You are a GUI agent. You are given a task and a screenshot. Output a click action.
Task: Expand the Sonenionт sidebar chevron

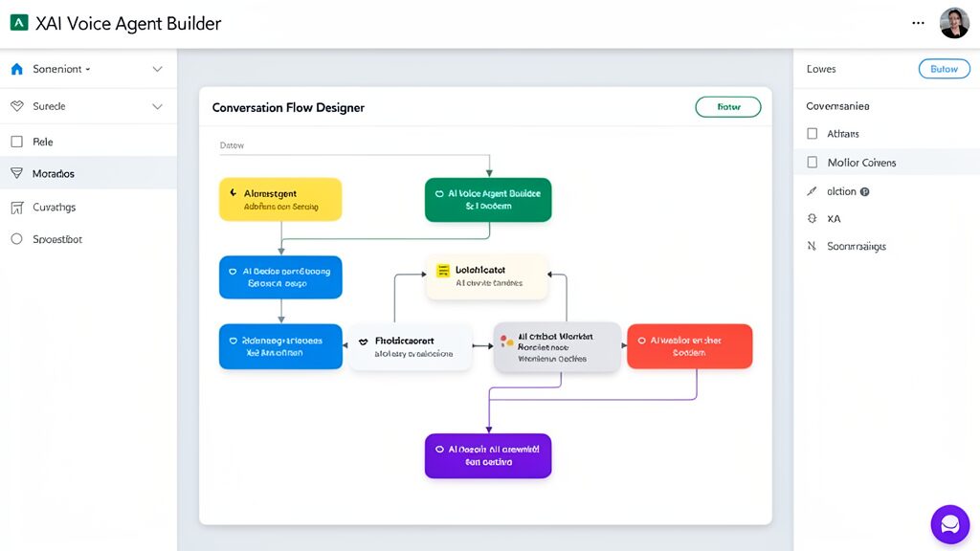(158, 69)
